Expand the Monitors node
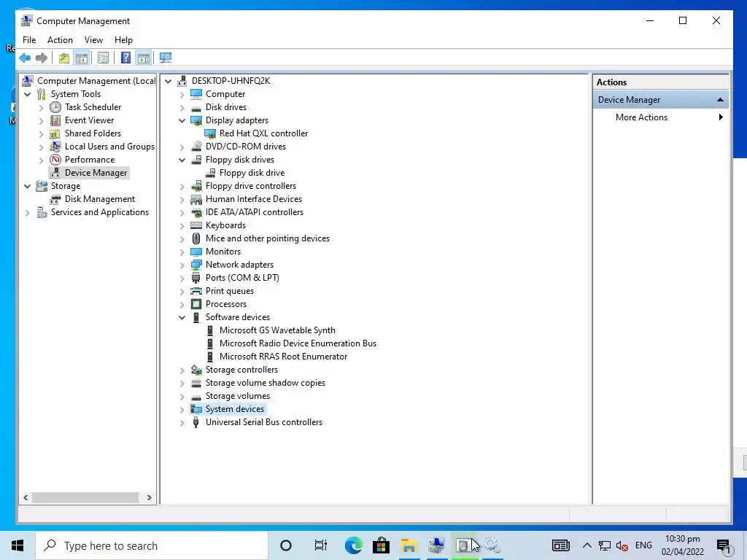This screenshot has height=560, width=747. point(182,252)
